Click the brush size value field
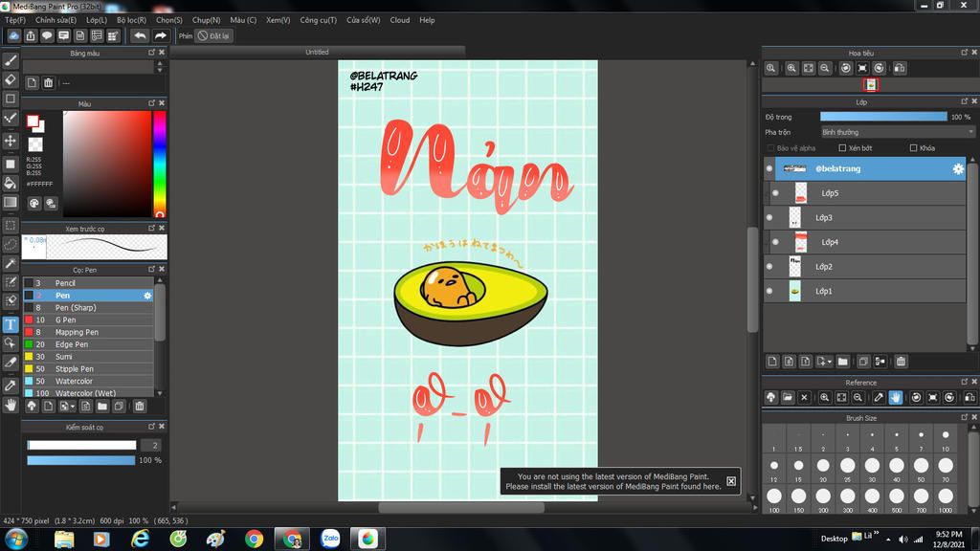Screen dimensions: 980x551 (151, 445)
